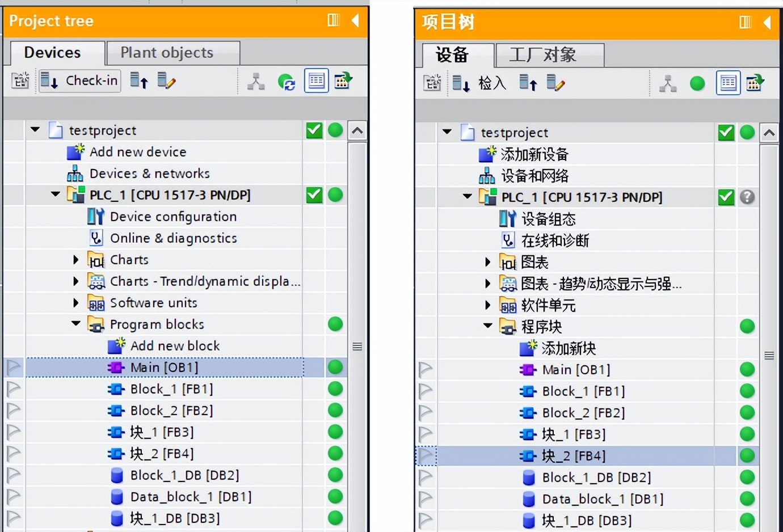Select Data_block_1 [DB1] in English tree
Viewport: 783px width, 532px height.
pos(191,497)
